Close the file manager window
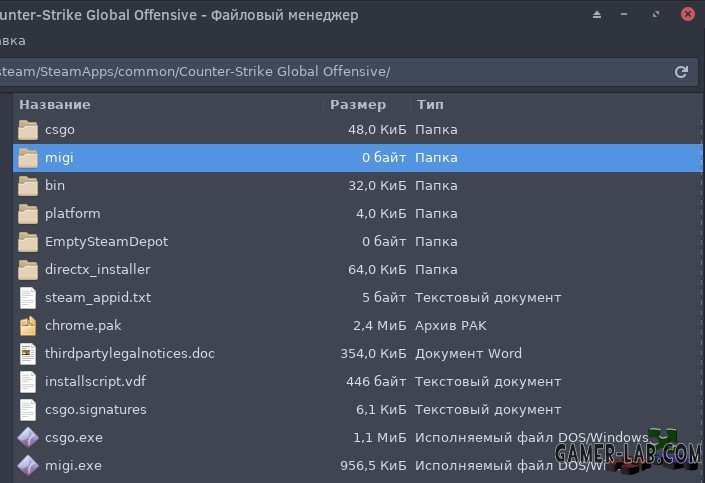 (687, 14)
